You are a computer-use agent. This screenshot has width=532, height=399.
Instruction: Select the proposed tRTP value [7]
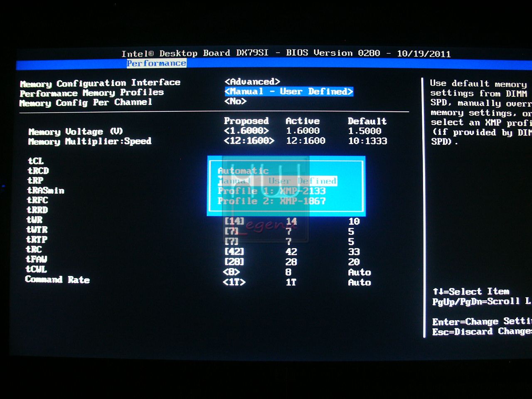[232, 241]
